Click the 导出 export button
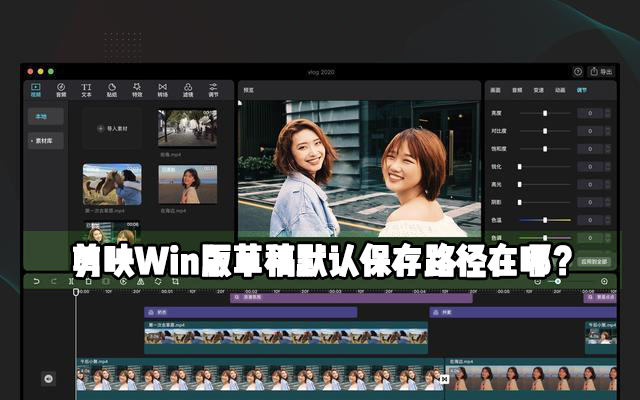Image resolution: width=640 pixels, height=400 pixels. click(601, 72)
